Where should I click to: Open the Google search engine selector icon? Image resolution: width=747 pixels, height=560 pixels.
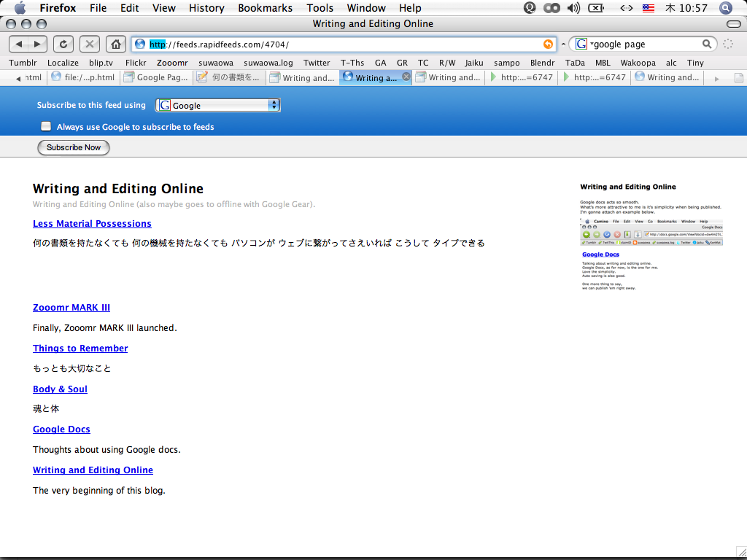coord(581,44)
